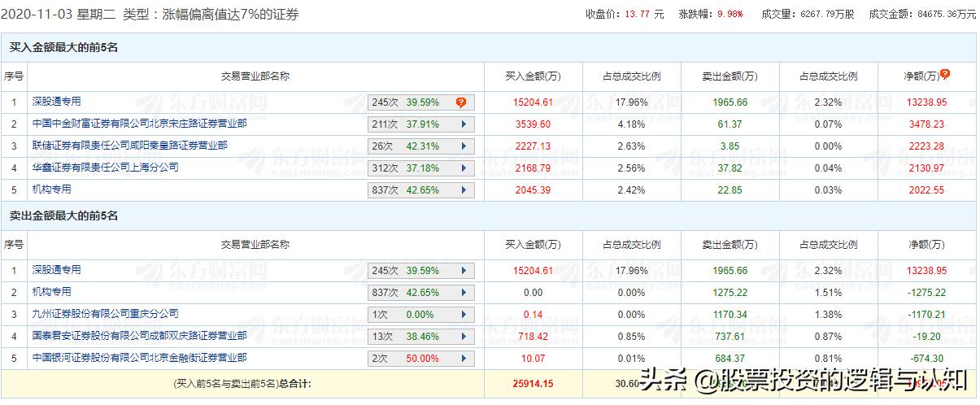Image resolution: width=980 pixels, height=405 pixels.
Task: Click net amount cell -19.20
Action: pos(927,337)
